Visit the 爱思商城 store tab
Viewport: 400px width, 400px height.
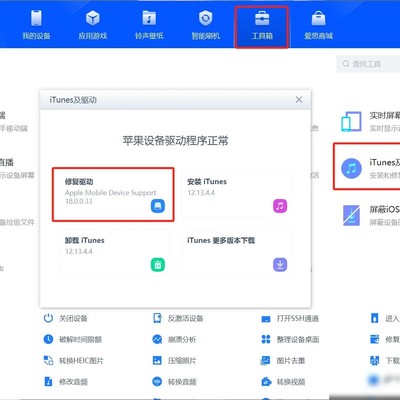point(318,25)
